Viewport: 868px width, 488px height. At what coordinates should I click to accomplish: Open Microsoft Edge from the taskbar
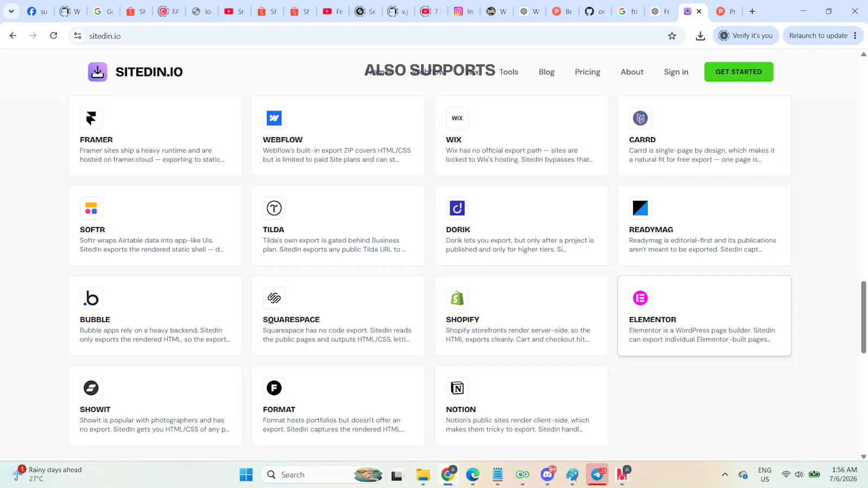tap(473, 475)
